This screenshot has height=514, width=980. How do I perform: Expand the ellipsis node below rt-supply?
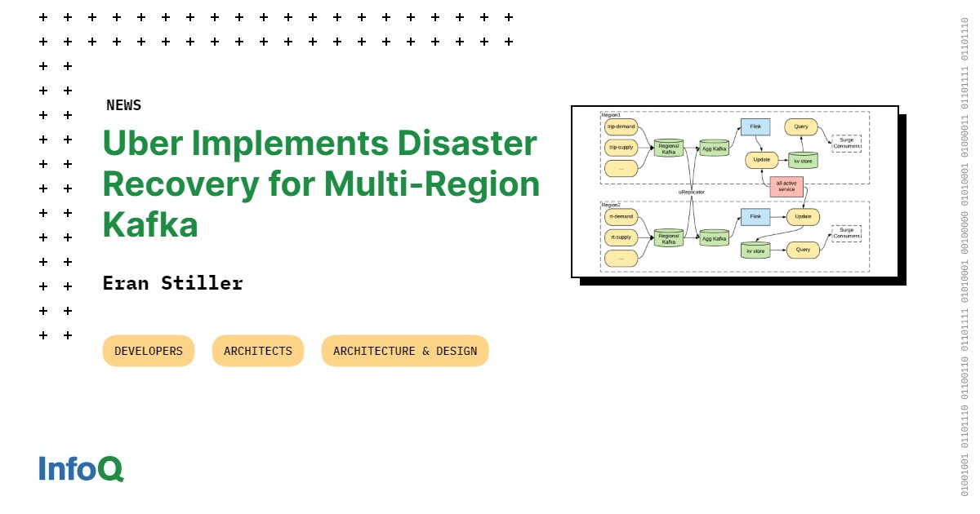click(621, 258)
